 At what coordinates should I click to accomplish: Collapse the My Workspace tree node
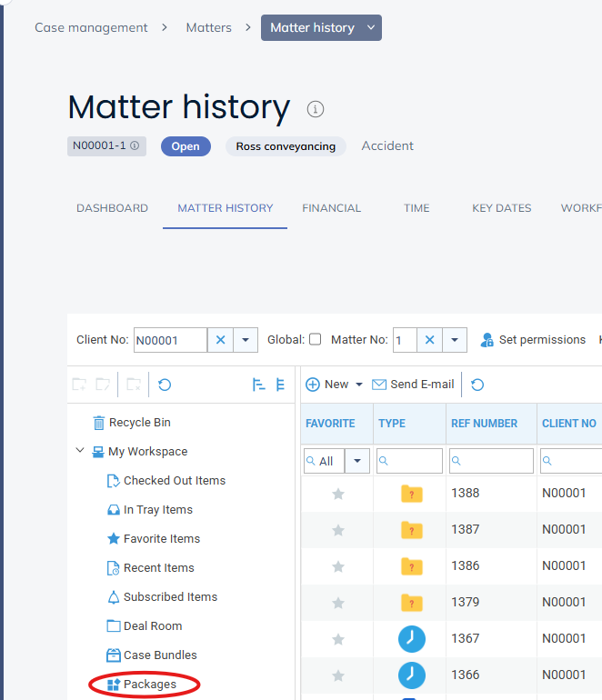[x=81, y=452]
